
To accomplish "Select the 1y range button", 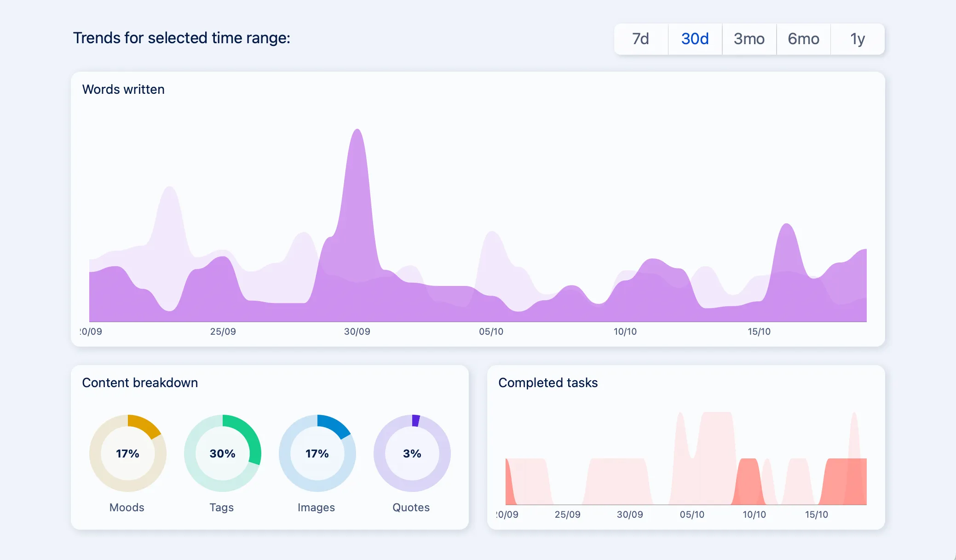I will (858, 39).
